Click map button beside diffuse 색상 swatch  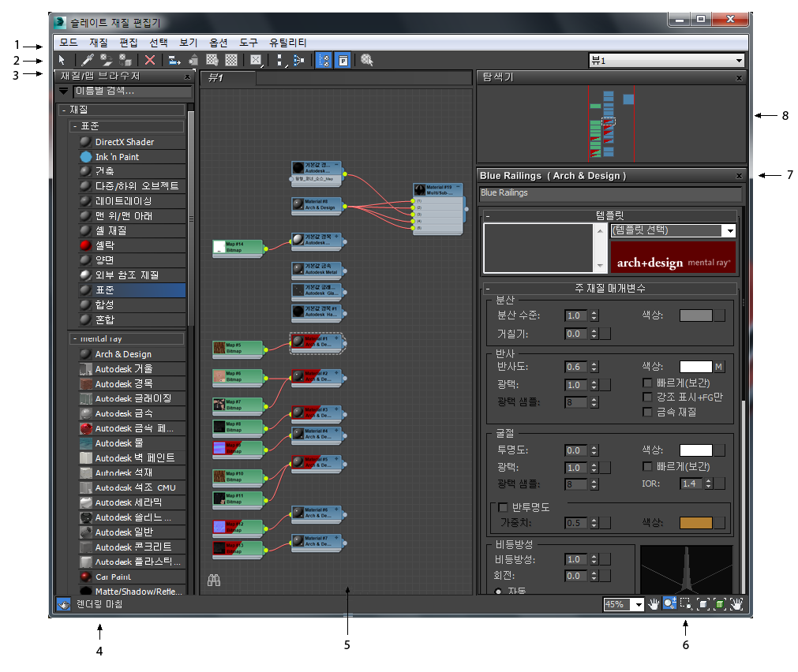coord(720,315)
